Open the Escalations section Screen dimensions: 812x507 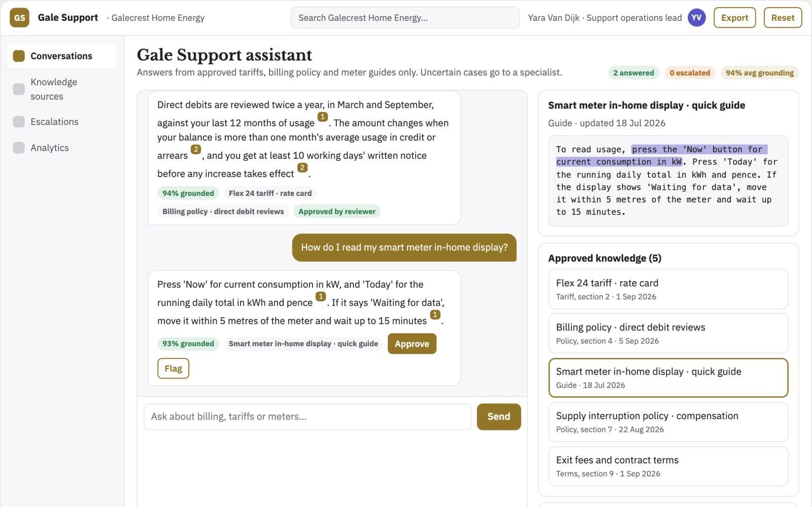coord(62,122)
